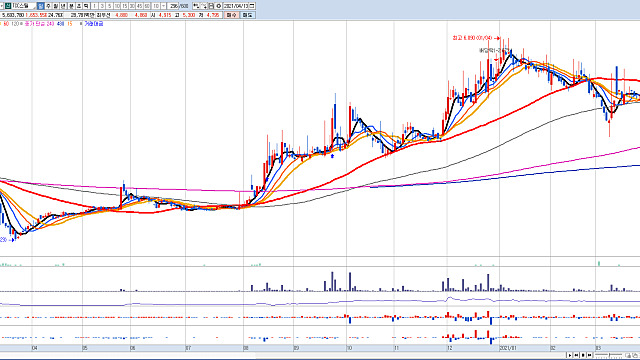The image size is (640, 360).
Task: Switch to weekly (주) chart period
Action: tap(48, 6)
